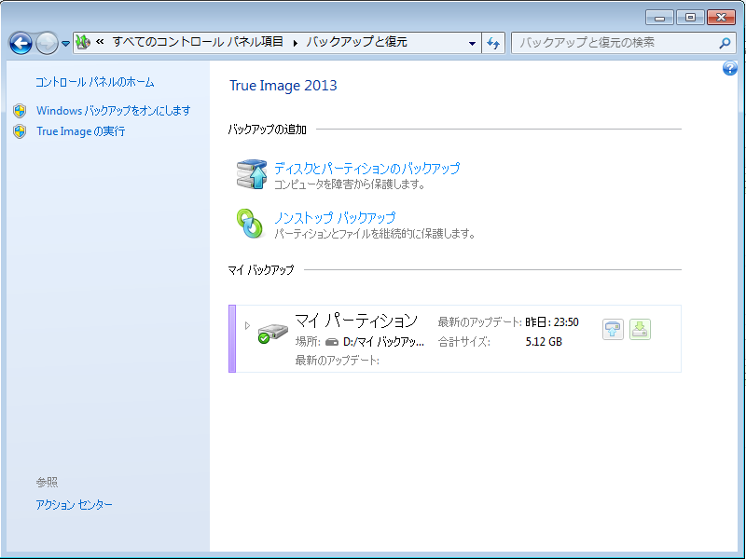The height and width of the screenshot is (560, 746).
Task: Open Help with the question mark icon
Action: click(x=729, y=68)
